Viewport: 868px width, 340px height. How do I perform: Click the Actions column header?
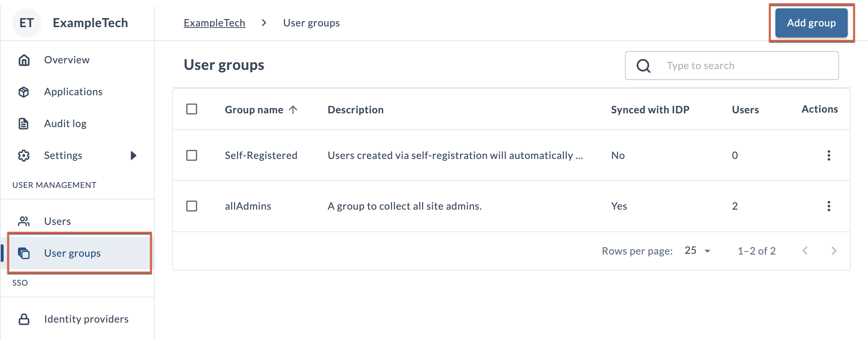(820, 109)
